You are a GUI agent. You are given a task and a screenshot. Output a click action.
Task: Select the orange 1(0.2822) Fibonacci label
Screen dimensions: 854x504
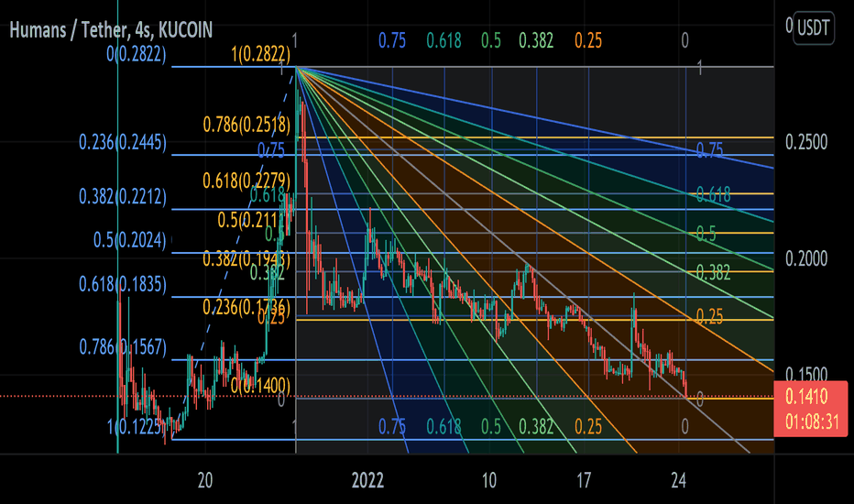point(261,54)
